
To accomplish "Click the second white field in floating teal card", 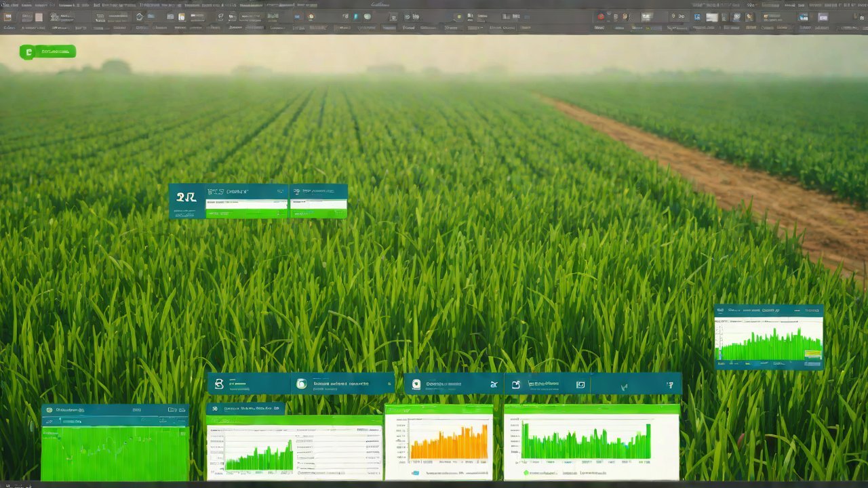I will click(x=319, y=203).
